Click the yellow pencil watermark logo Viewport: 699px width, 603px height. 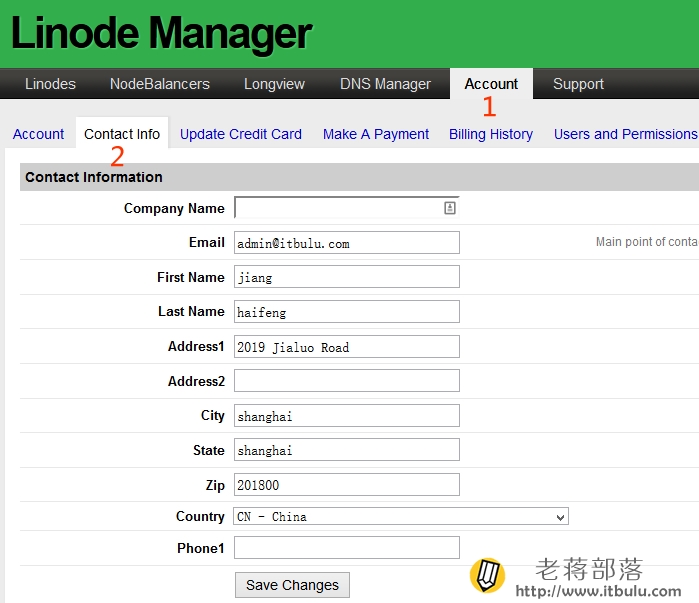click(487, 575)
